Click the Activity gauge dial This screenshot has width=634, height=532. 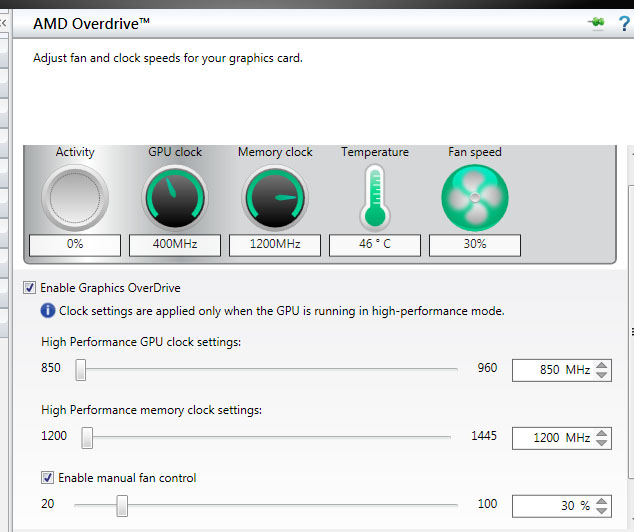point(75,198)
